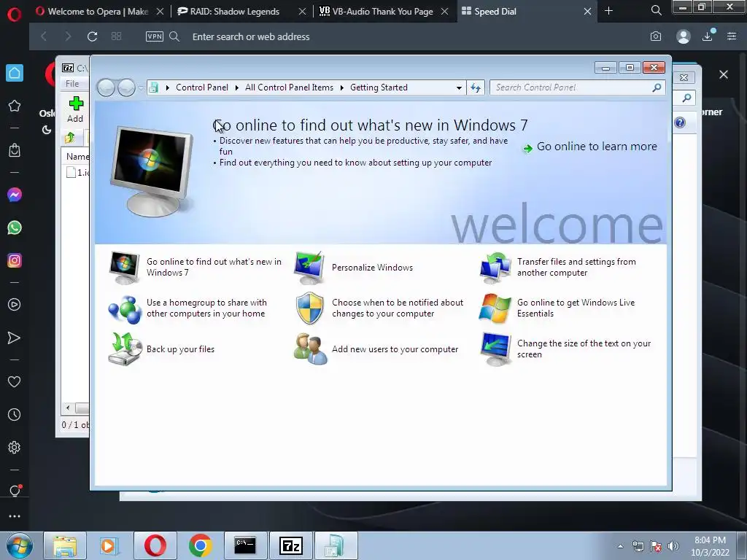
Task: Open Opera sidebar Settings gear
Action: (x=15, y=447)
